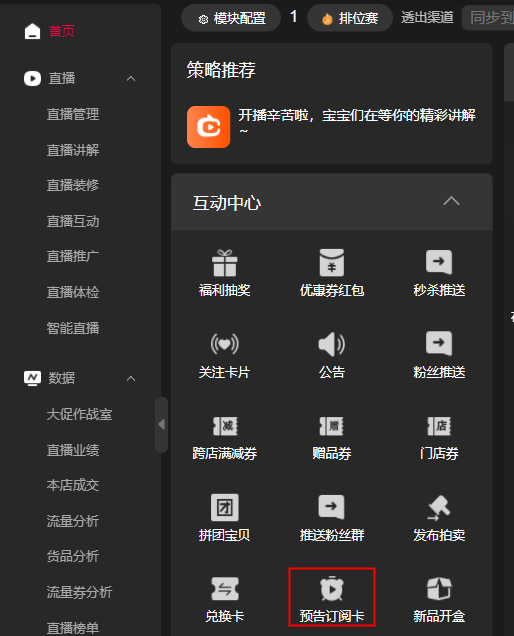Screen dimensions: 514x636
Task: Open 直播榜单 in the sidebar
Action: (73, 628)
